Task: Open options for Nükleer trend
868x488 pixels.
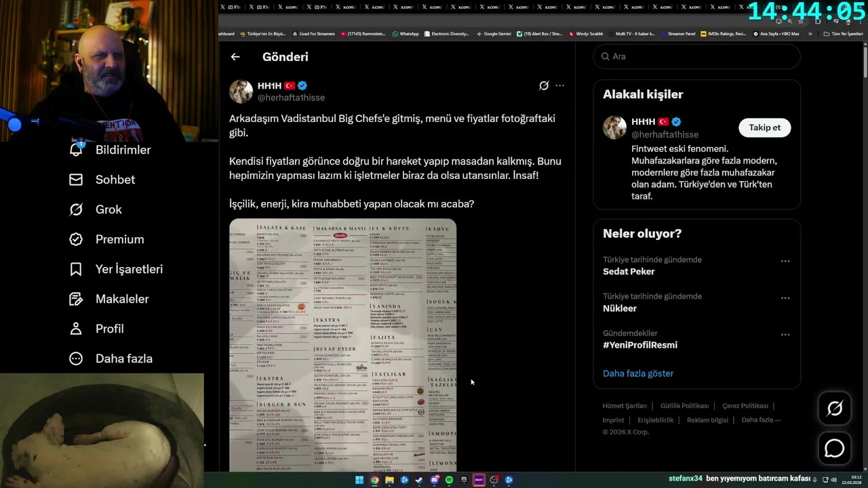Action: tap(785, 298)
